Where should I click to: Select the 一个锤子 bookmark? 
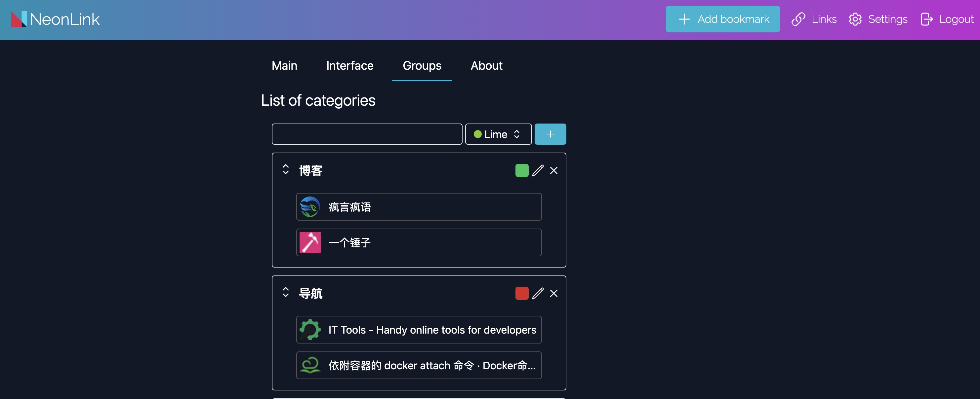[419, 242]
